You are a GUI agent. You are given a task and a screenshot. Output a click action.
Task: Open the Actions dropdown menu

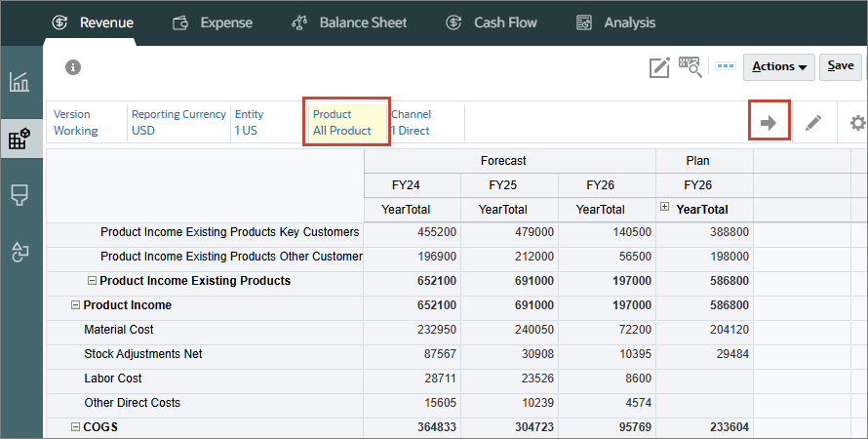click(779, 67)
